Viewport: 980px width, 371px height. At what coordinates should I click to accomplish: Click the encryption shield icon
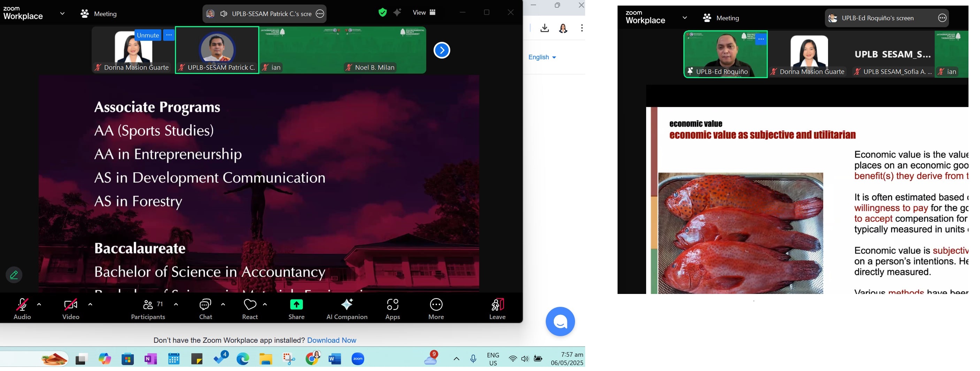tap(382, 13)
